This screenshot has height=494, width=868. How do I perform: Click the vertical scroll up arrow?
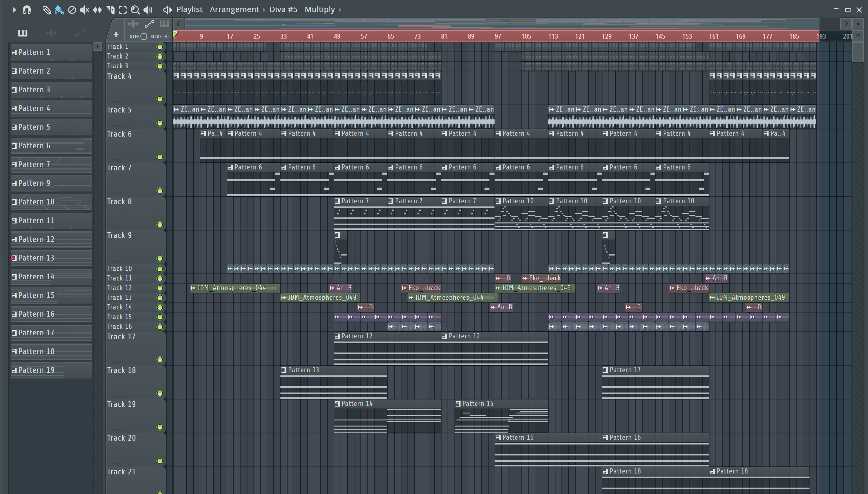[858, 36]
